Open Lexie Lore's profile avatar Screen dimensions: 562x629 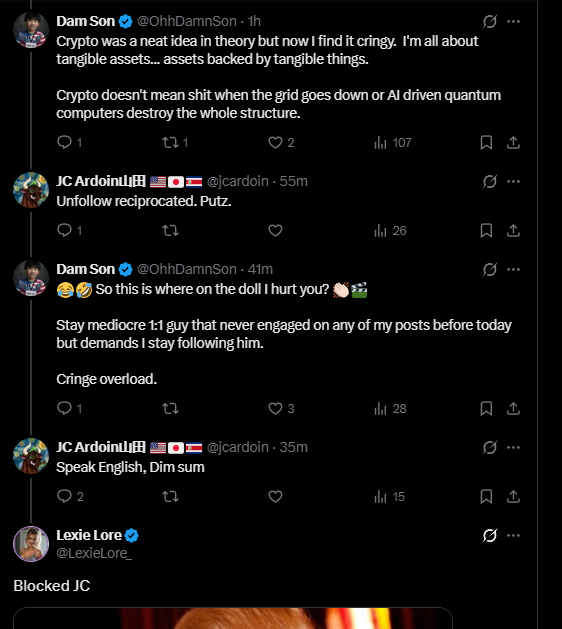(x=31, y=544)
